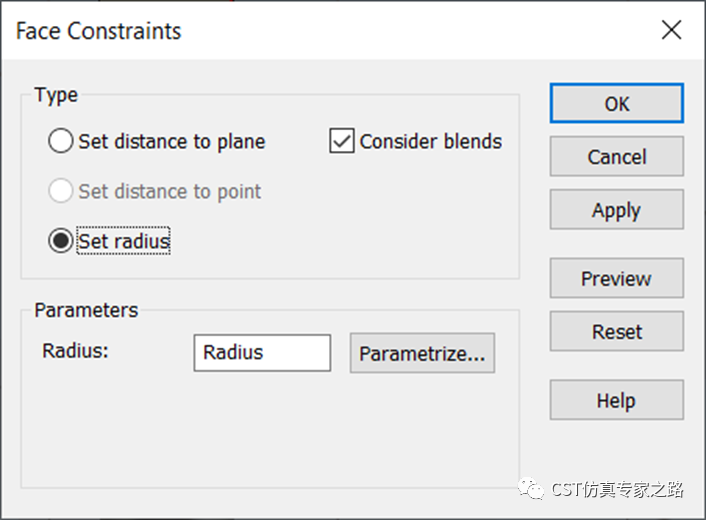Open the Parametrize... dialog
Screen dimensions: 706x520
pos(422,353)
